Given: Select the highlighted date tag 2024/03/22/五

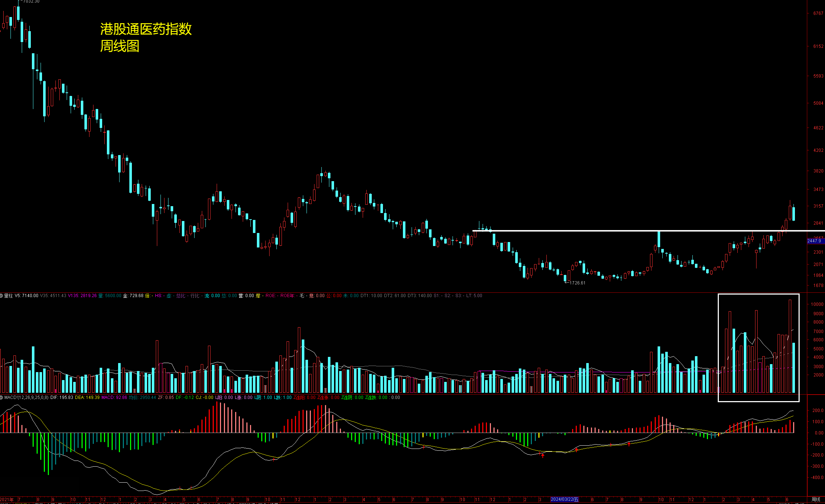Looking at the screenshot, I should pyautogui.click(x=564, y=499).
